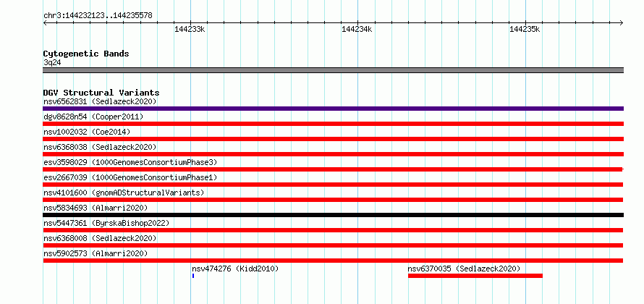Open the esv3598029 (1000GenomesConsortiumPhase3) label

[130, 162]
